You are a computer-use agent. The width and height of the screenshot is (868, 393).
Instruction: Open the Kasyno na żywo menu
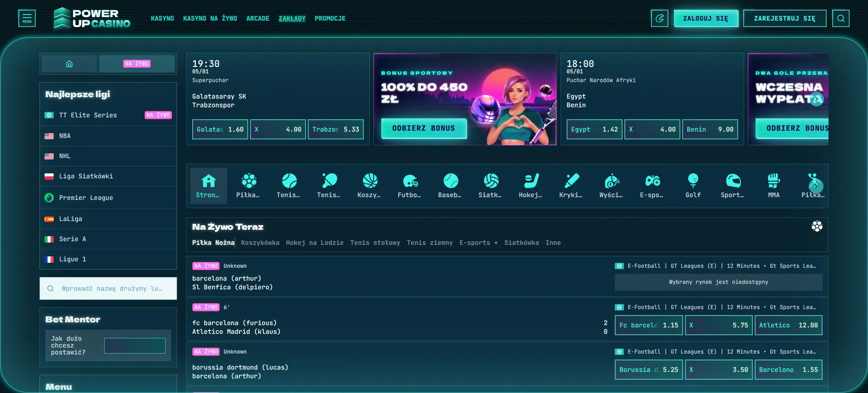pyautogui.click(x=210, y=18)
